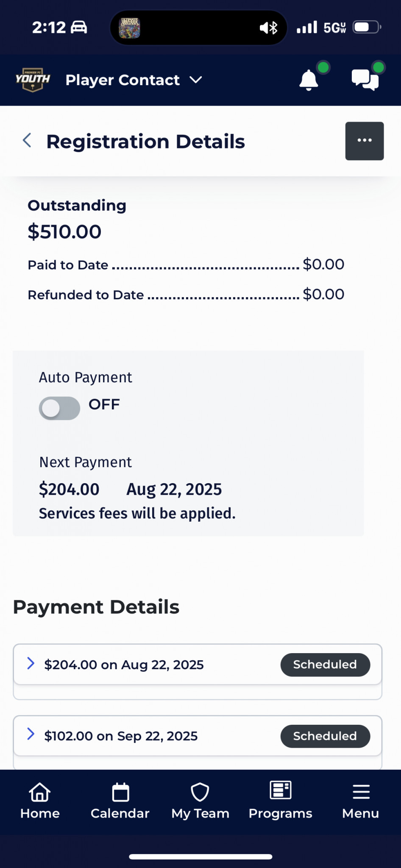Viewport: 401px width, 868px height.
Task: Tap the My Team shield icon
Action: tap(200, 792)
